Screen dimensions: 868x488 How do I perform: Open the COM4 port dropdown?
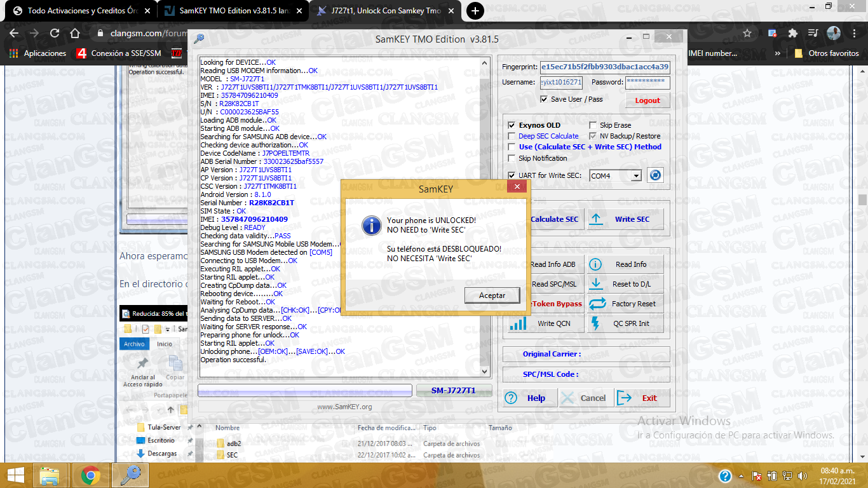[636, 176]
